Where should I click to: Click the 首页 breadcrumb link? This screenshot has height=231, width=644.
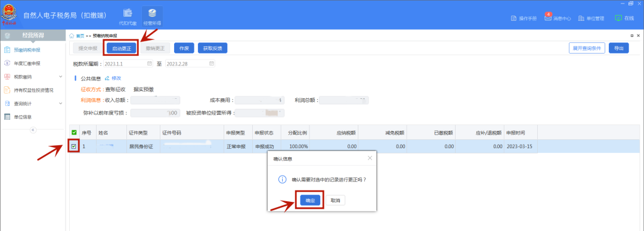point(80,36)
